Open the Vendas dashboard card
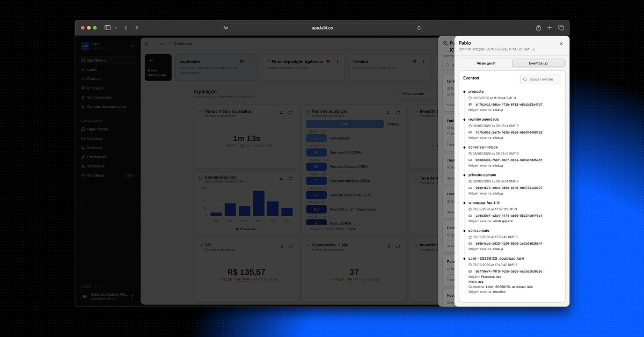Screen dimensions: 644x337 (x=390, y=68)
